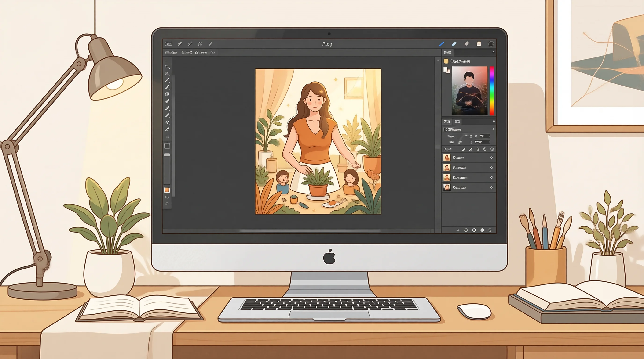Toggle visibility circle of the first layer
Viewport: 644px width, 359px height.
tap(491, 158)
